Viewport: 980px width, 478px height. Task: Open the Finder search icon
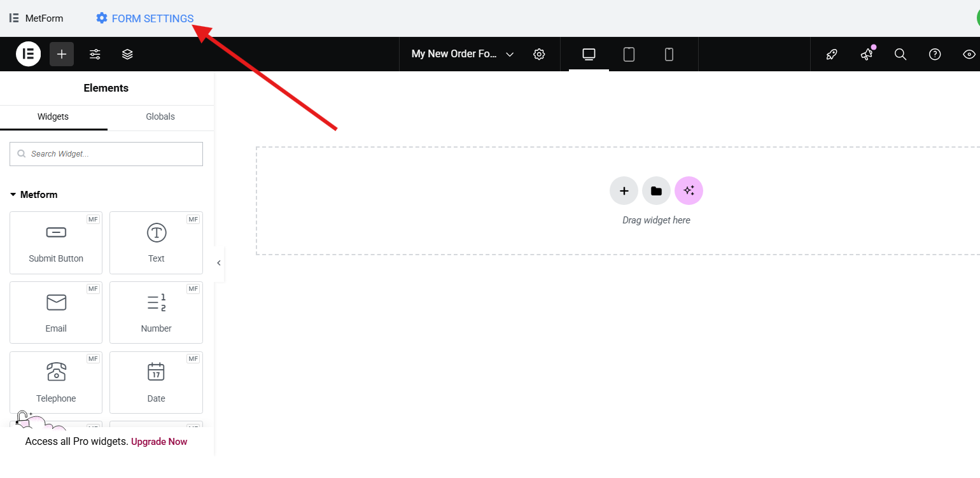[900, 54]
